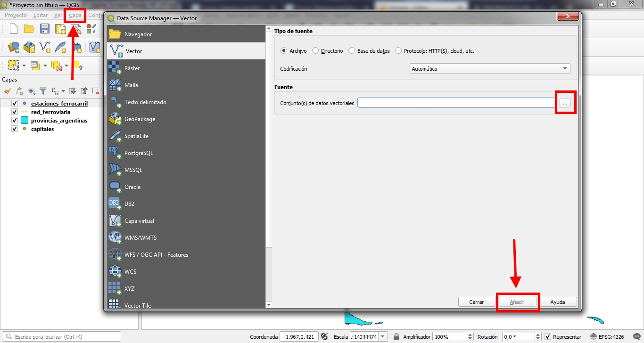Click the Cerrar button
Screen dimensions: 644x343
pos(477,302)
